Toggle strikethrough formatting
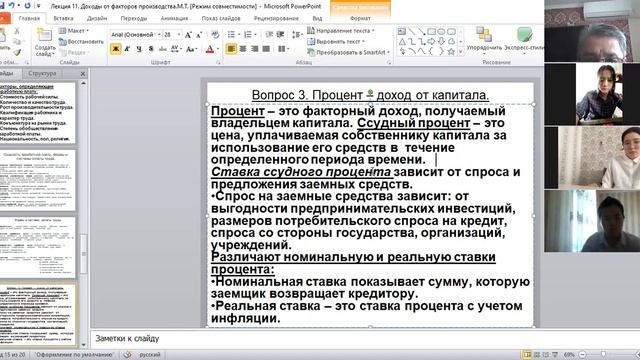The width and height of the screenshot is (640, 360). pos(162,49)
